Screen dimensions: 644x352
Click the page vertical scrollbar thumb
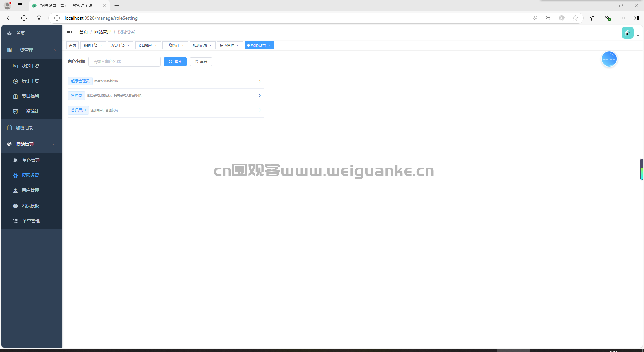point(641,169)
